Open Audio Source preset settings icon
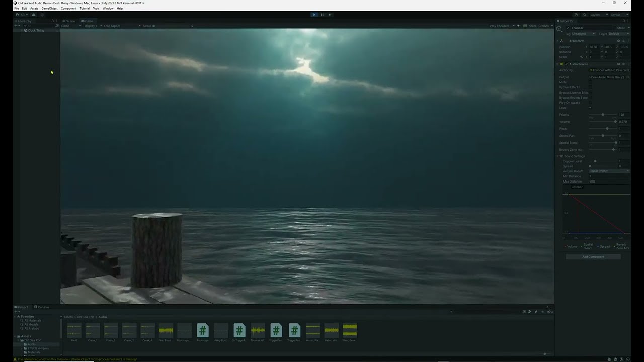Viewport: 644px width, 362px height. point(623,64)
